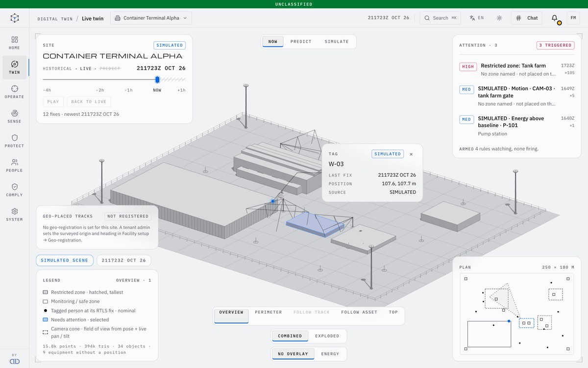Image resolution: width=588 pixels, height=368 pixels.
Task: Click the LIVE mode label in Site panel
Action: tap(86, 69)
